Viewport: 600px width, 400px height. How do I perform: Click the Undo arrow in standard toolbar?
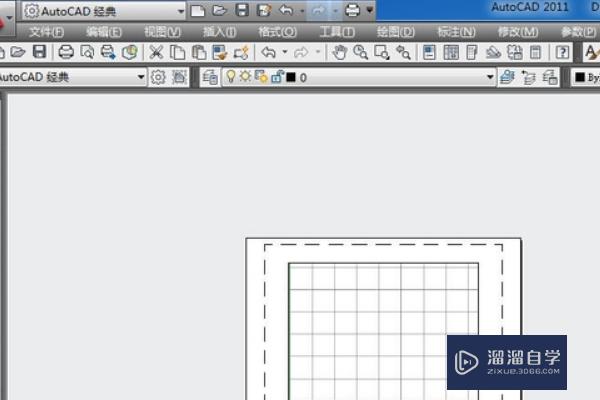[x=268, y=52]
